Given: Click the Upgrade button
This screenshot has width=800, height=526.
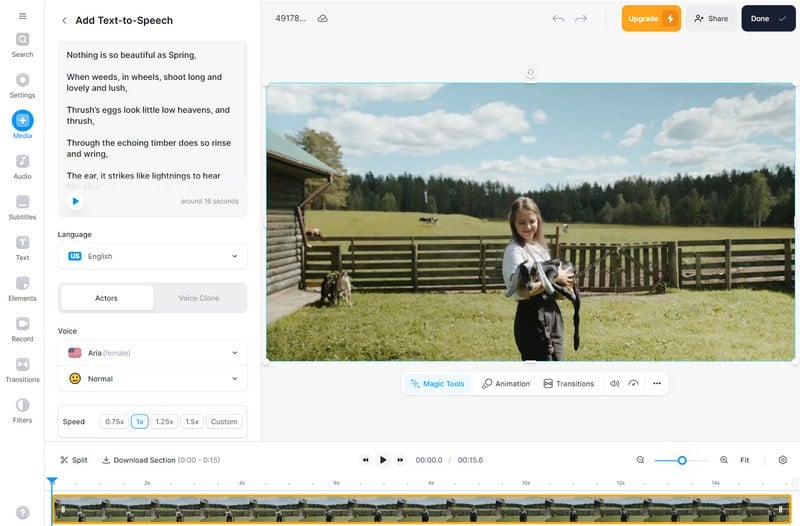Looking at the screenshot, I should [651, 18].
